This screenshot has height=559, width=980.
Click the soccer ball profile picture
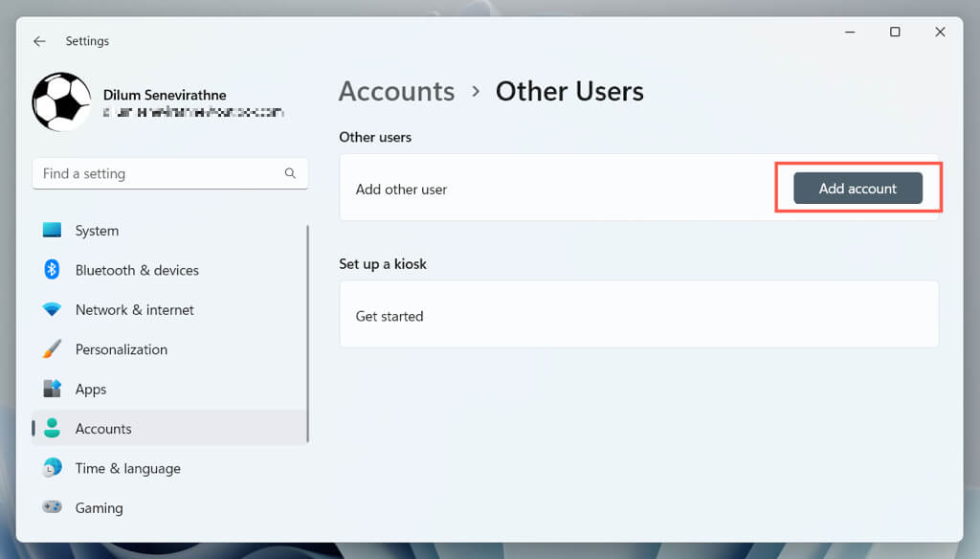pyautogui.click(x=61, y=101)
